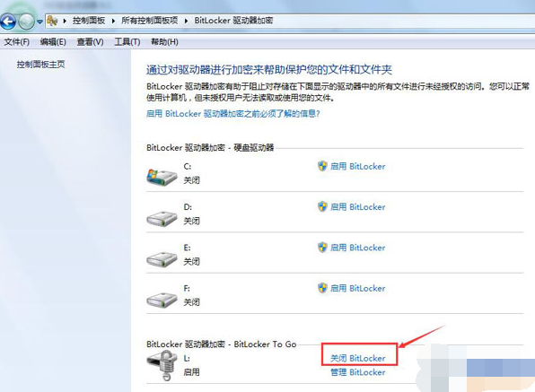535x392 pixels.
Task: Turn off BitLocker for drive L:
Action: click(x=358, y=358)
